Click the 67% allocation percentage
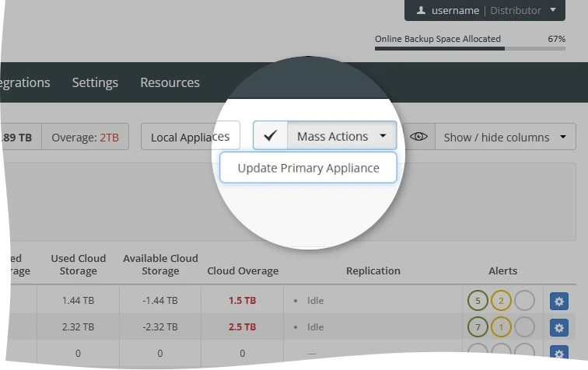588x370 pixels. tap(557, 39)
